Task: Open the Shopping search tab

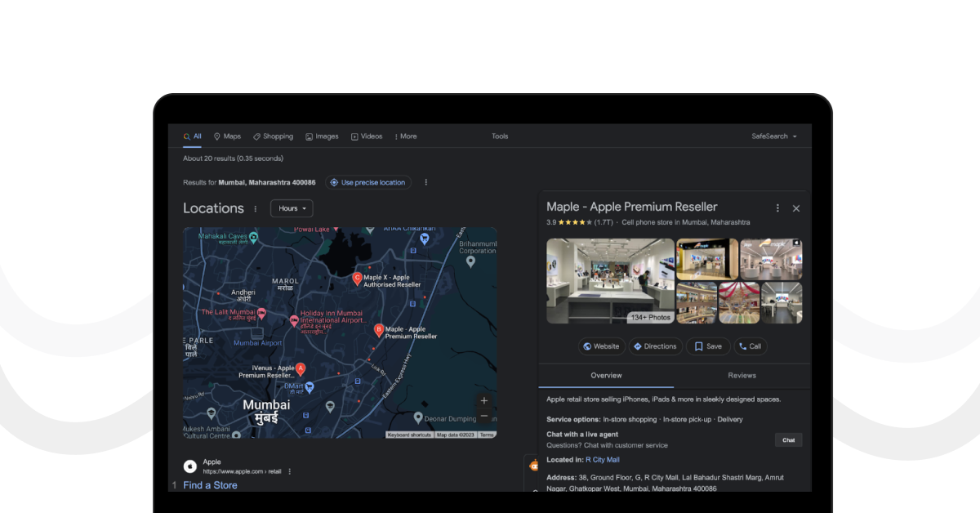Action: pyautogui.click(x=273, y=136)
